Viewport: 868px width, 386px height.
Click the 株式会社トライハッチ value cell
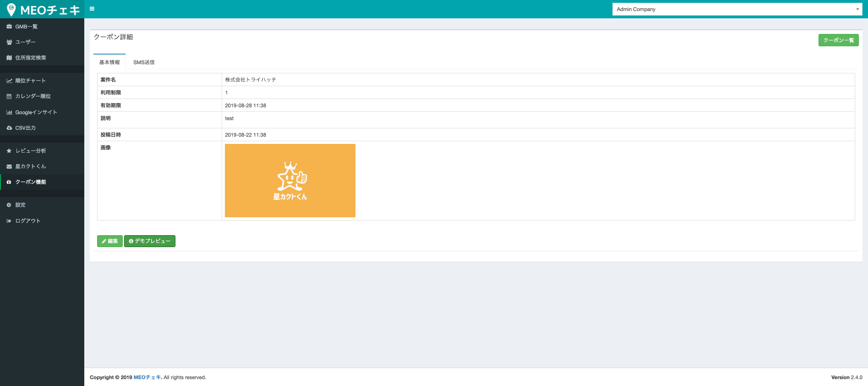point(538,80)
